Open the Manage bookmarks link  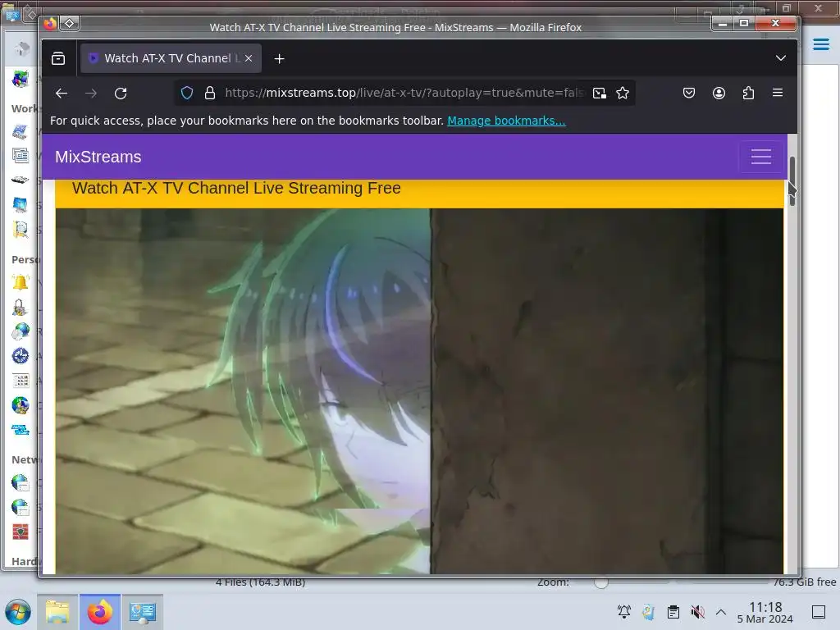(506, 121)
